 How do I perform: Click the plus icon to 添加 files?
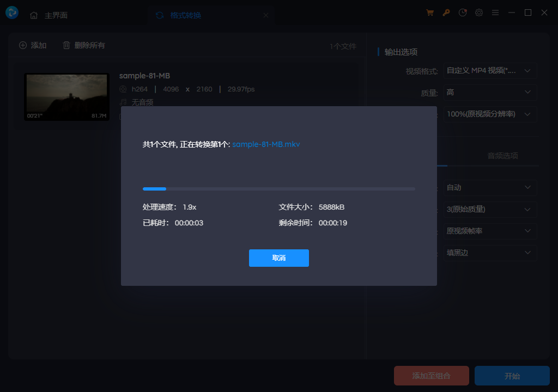click(22, 45)
